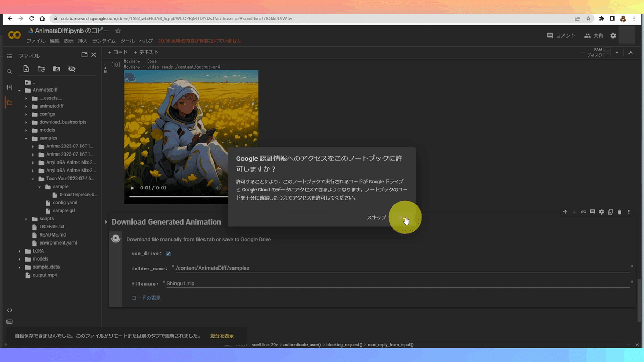Refresh the file browser listing
Viewport: 644px width, 362px height.
point(41,69)
